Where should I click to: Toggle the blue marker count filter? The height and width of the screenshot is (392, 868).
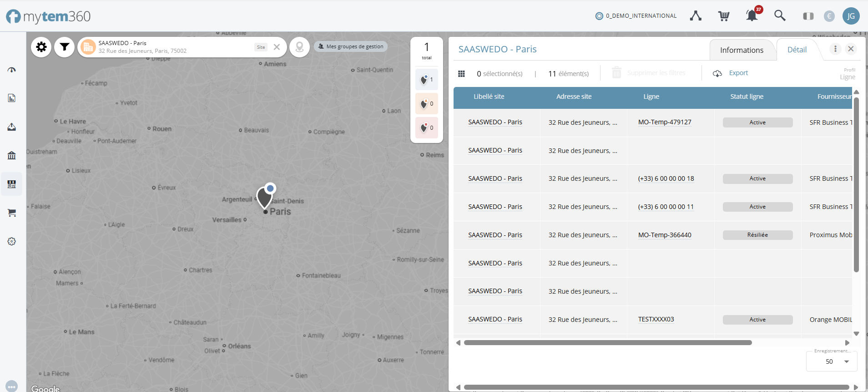427,80
